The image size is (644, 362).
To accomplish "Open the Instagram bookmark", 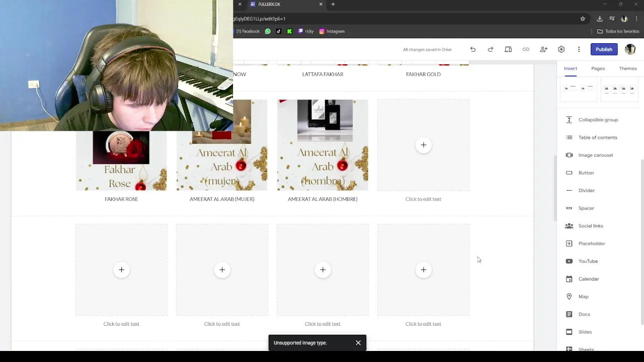I will coord(332,31).
